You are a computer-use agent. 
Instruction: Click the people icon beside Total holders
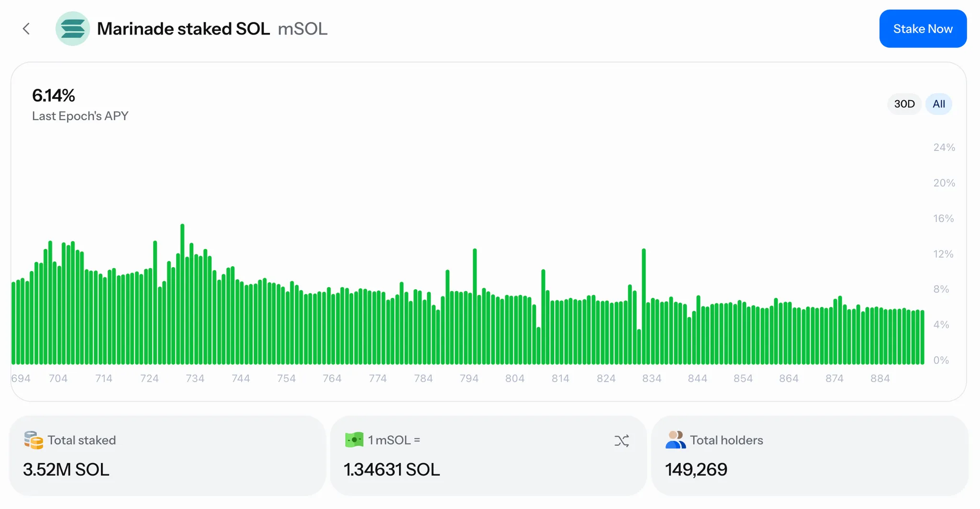click(675, 440)
